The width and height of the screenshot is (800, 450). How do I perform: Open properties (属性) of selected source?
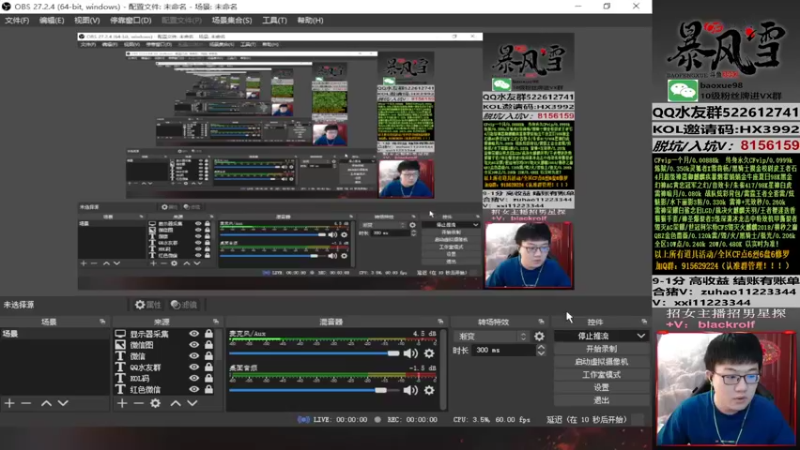tap(147, 305)
